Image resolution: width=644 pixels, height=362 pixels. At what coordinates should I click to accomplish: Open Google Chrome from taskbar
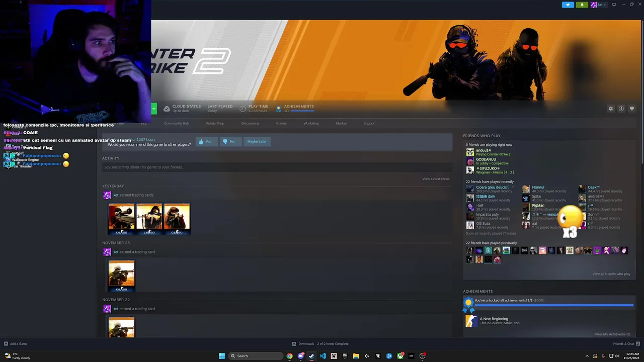pyautogui.click(x=289, y=356)
